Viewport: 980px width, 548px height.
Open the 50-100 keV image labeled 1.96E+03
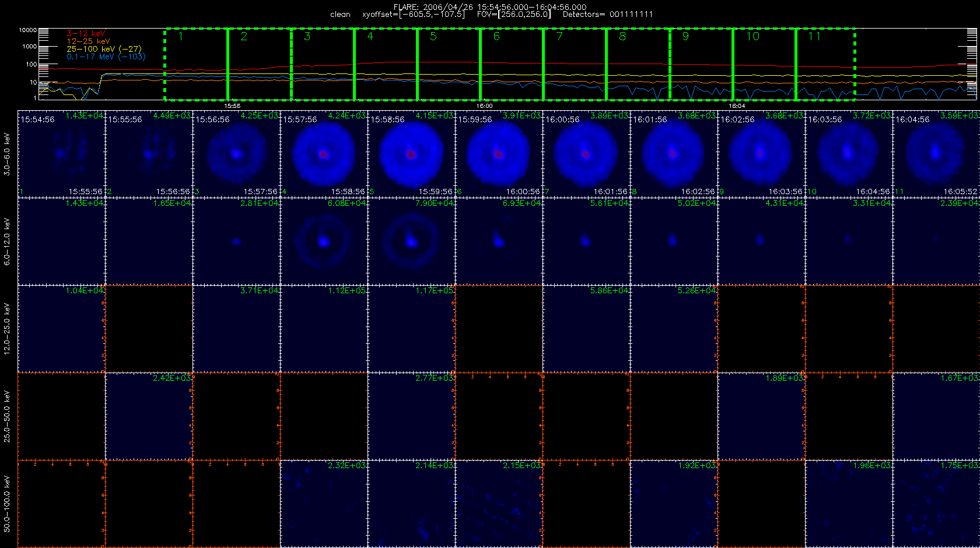(849, 504)
